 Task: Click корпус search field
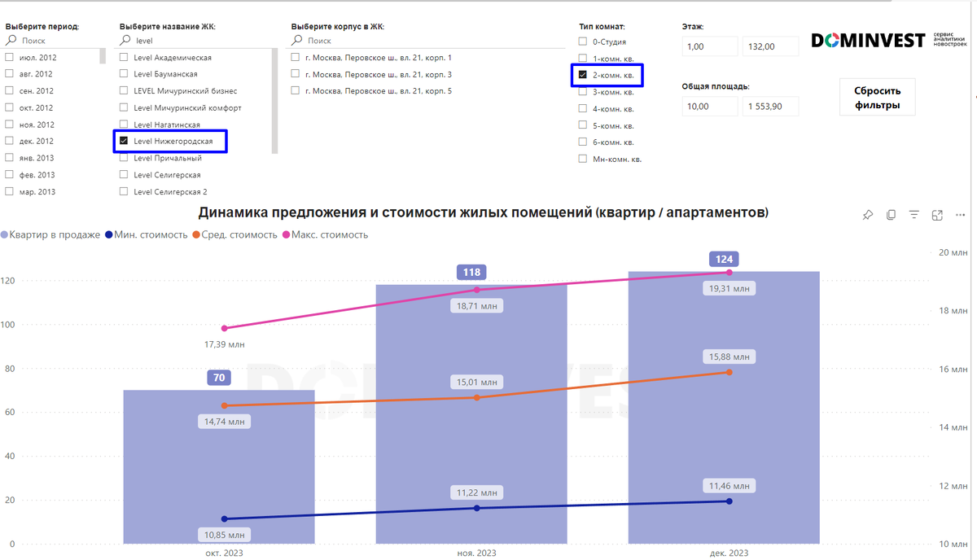click(x=427, y=40)
